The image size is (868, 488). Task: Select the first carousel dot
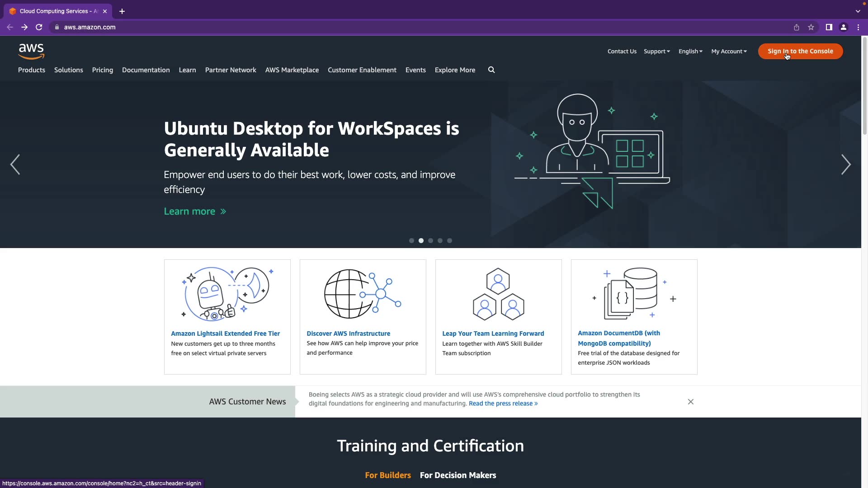point(411,241)
